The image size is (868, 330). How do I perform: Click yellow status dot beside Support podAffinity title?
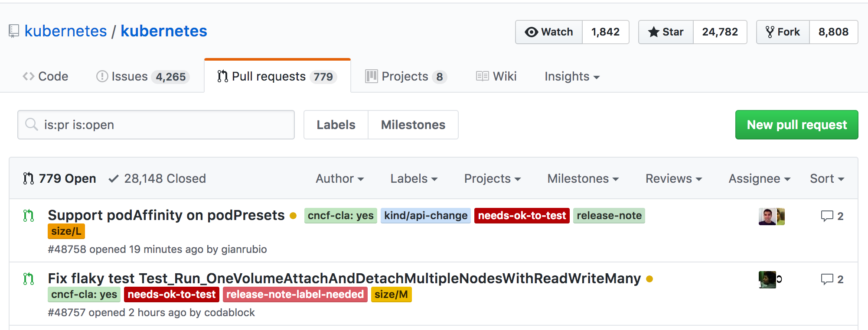[x=293, y=216]
